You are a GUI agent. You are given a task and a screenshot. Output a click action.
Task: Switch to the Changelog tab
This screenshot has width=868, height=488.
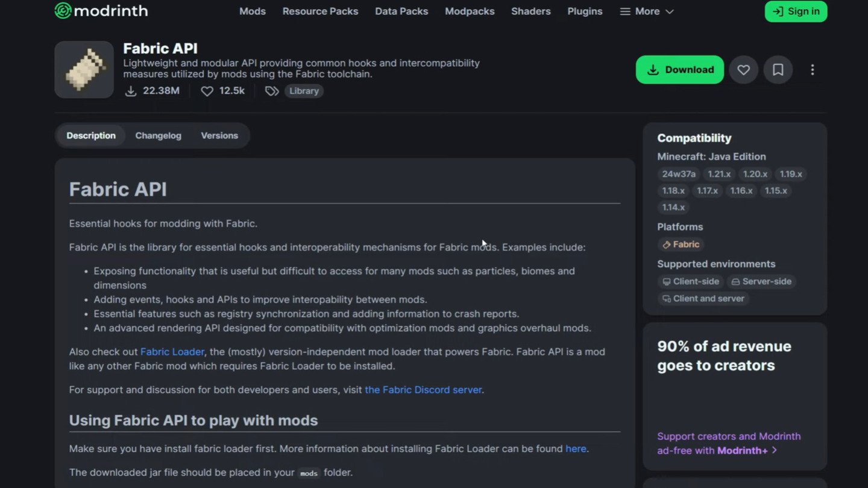(158, 136)
